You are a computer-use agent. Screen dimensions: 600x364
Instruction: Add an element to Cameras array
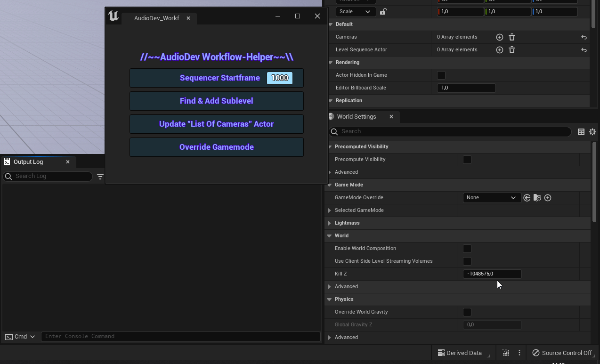coord(500,37)
